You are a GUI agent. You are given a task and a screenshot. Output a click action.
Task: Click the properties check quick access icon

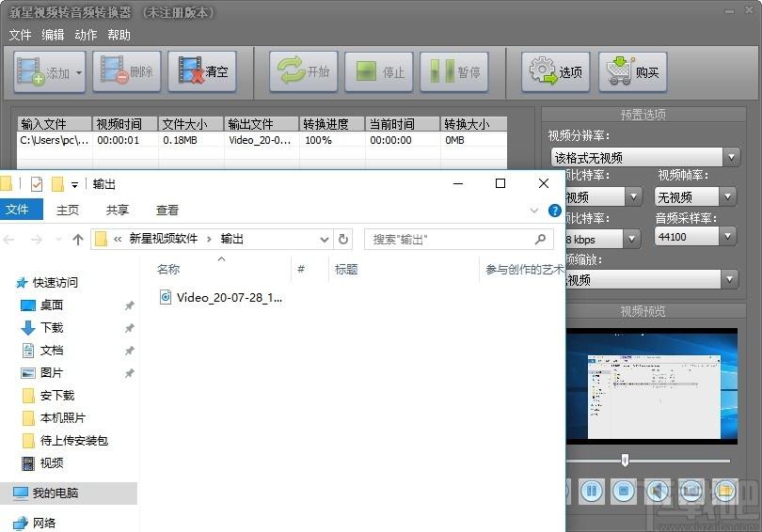click(x=37, y=184)
